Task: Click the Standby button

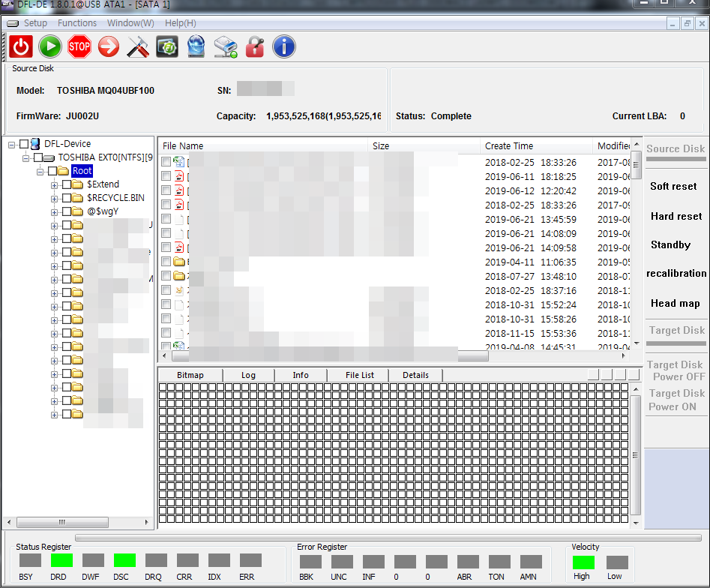Action: pos(670,245)
